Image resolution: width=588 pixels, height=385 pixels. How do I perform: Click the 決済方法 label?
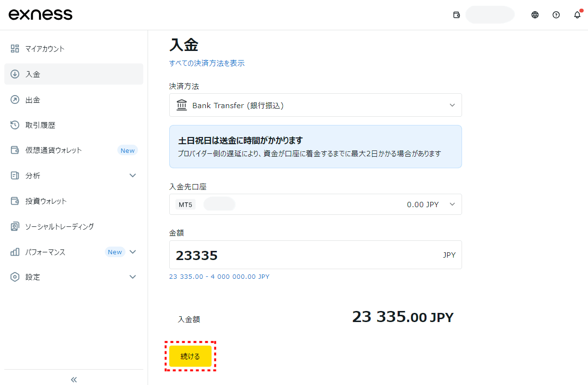point(184,86)
